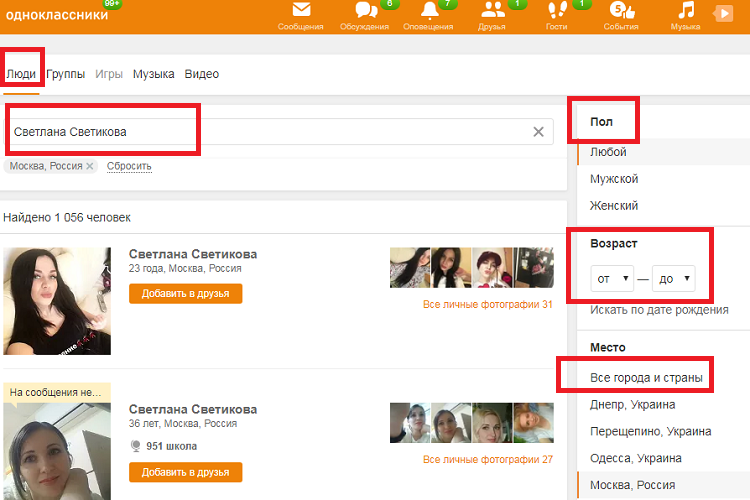750x500 pixels.
Task: Open the Гости footprints icon
Action: pyautogui.click(x=557, y=11)
